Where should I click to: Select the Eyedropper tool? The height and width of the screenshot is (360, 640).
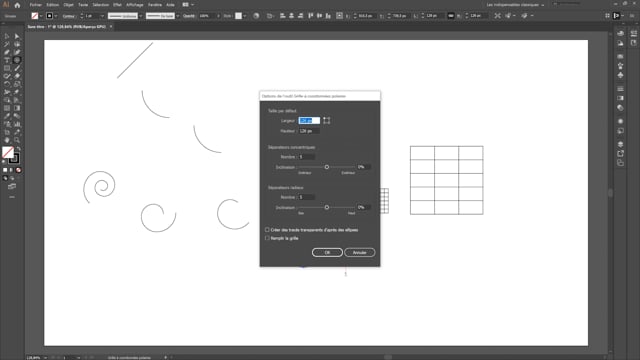(x=7, y=116)
